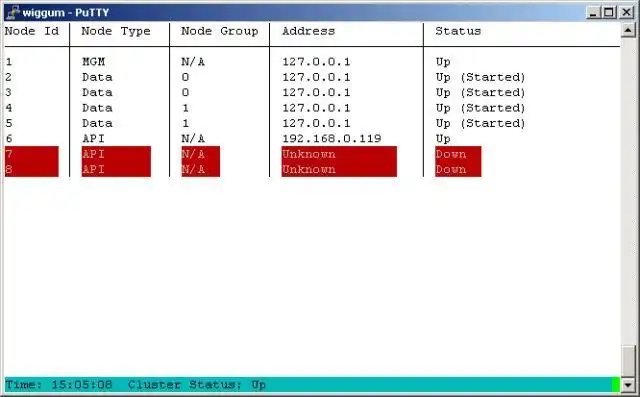This screenshot has height=397, width=640.
Task: Click Up (Started) status of node 3
Action: [x=480, y=92]
